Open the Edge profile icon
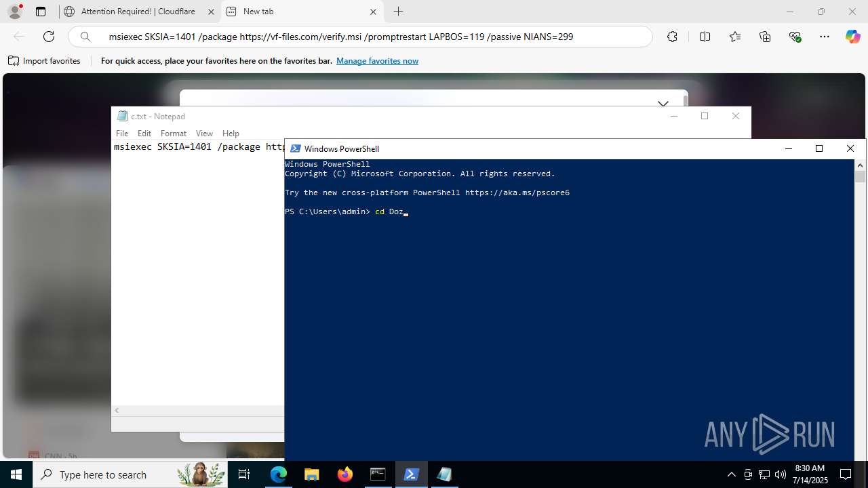Viewport: 868px width, 488px height. coord(15,12)
